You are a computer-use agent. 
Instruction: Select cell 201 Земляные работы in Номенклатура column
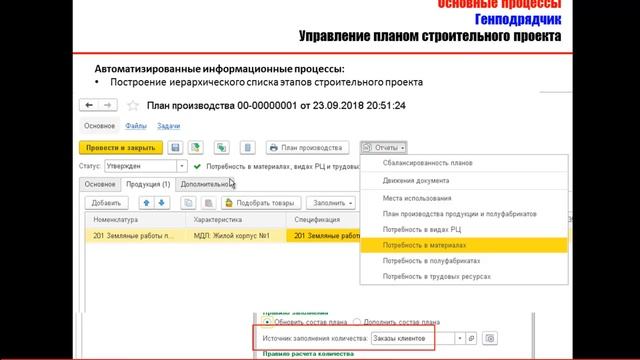pyautogui.click(x=136, y=236)
